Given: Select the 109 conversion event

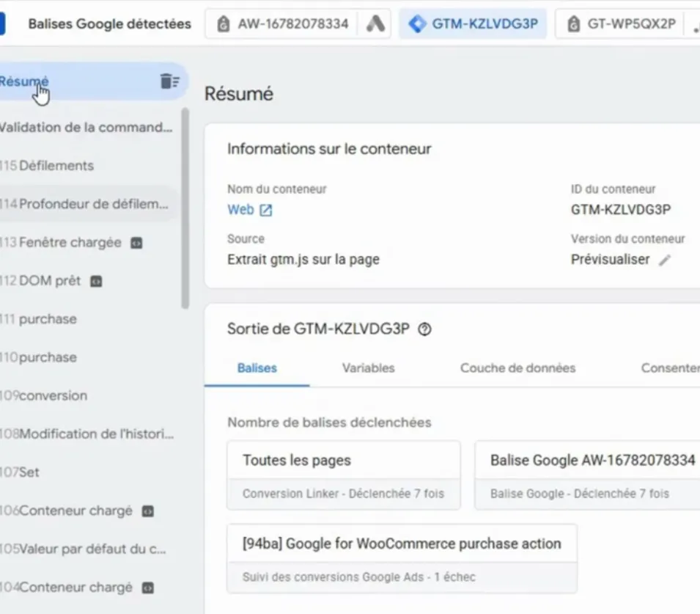Looking at the screenshot, I should point(44,395).
